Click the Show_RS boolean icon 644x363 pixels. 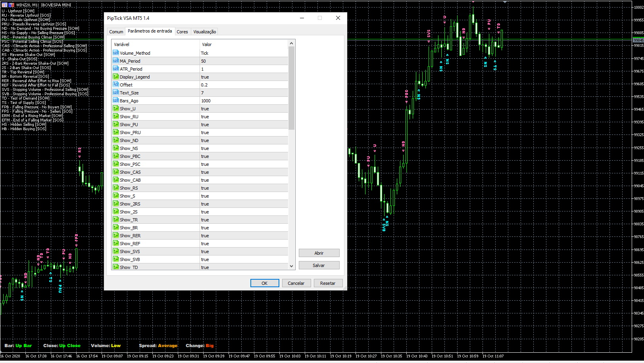(x=115, y=188)
